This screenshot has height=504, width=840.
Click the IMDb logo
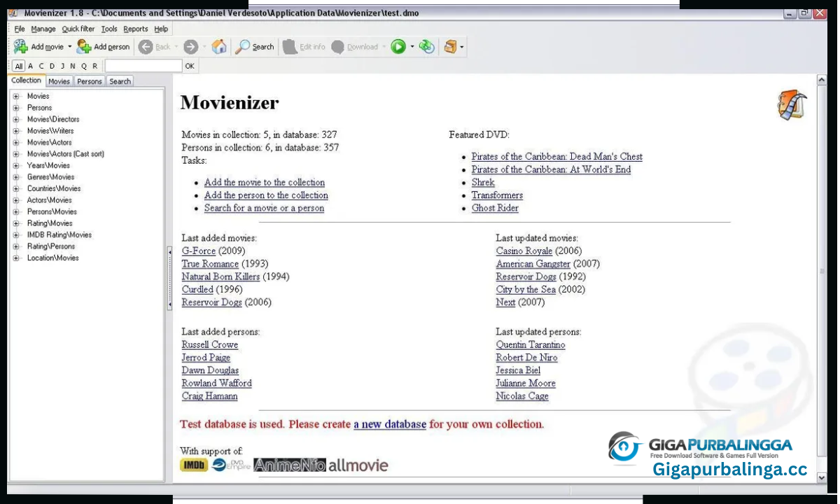pyautogui.click(x=194, y=465)
